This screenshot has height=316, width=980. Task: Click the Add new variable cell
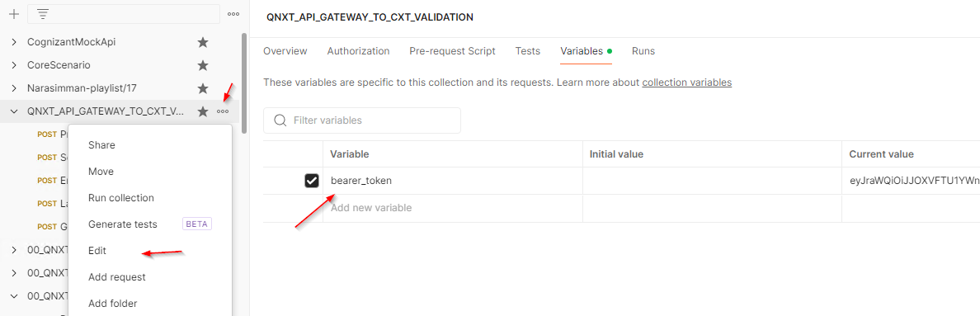(x=453, y=207)
